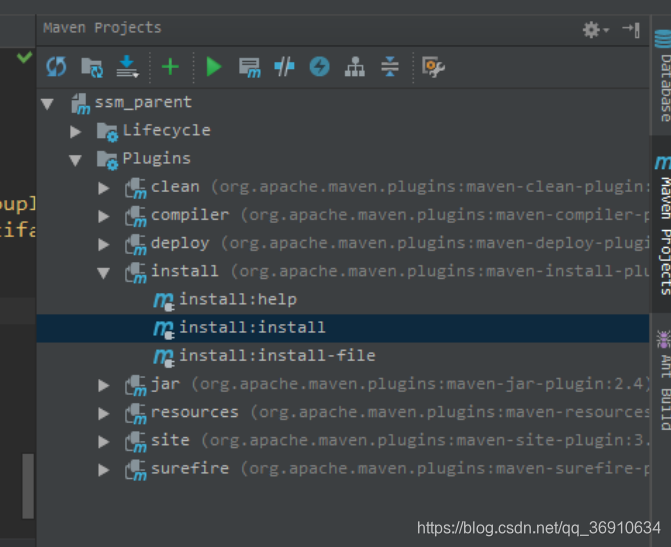671x547 pixels.
Task: Select the install:help goal
Action: pyautogui.click(x=343, y=300)
